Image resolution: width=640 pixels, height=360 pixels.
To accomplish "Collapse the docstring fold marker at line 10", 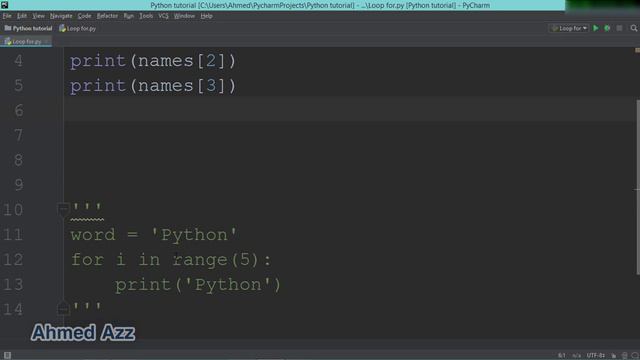I will [x=63, y=209].
